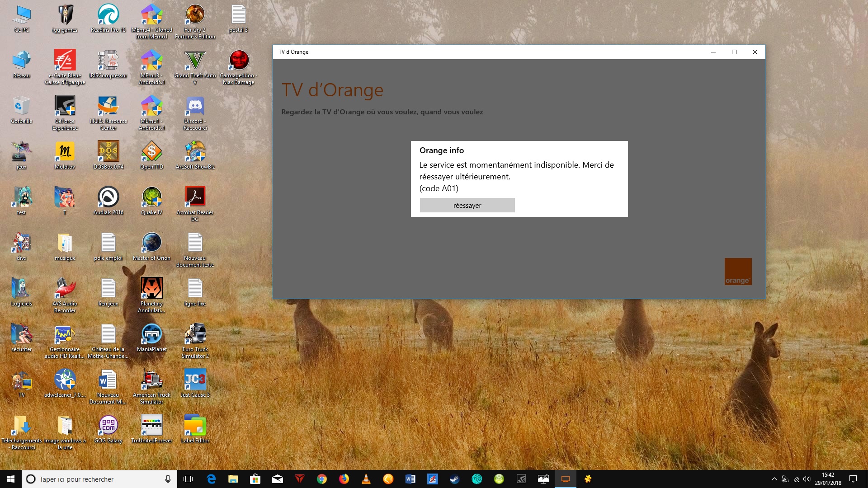Open Google Chrome from the taskbar

click(x=322, y=479)
